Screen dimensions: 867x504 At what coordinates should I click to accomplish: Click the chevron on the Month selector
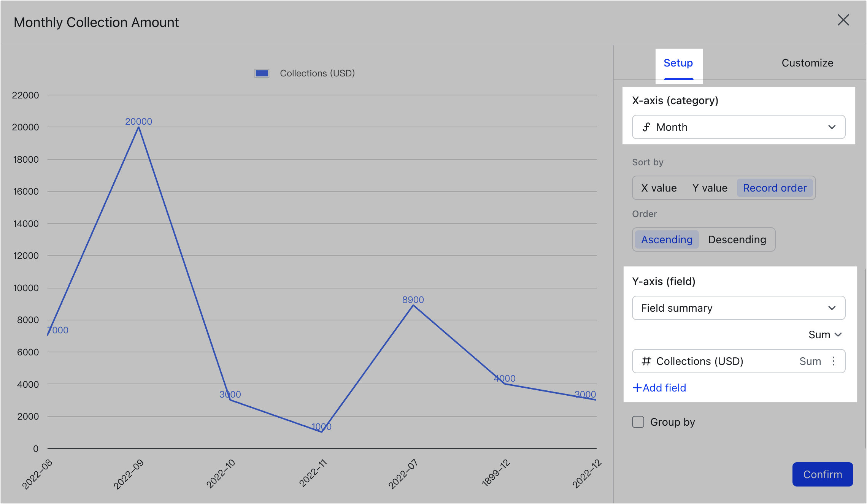tap(832, 127)
